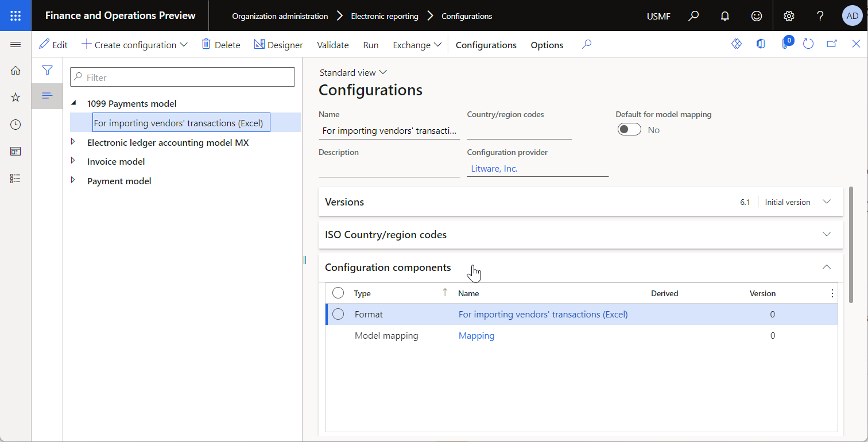Delete the selected configuration
The height and width of the screenshot is (442, 868).
click(221, 44)
